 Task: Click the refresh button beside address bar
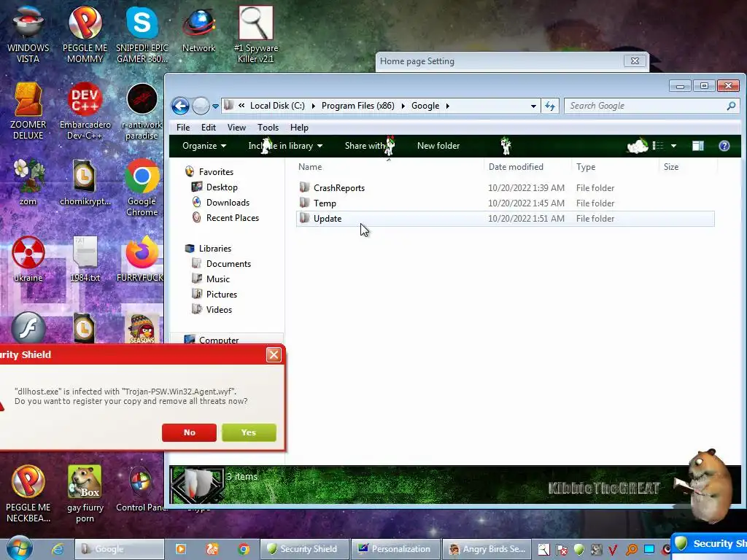click(550, 106)
